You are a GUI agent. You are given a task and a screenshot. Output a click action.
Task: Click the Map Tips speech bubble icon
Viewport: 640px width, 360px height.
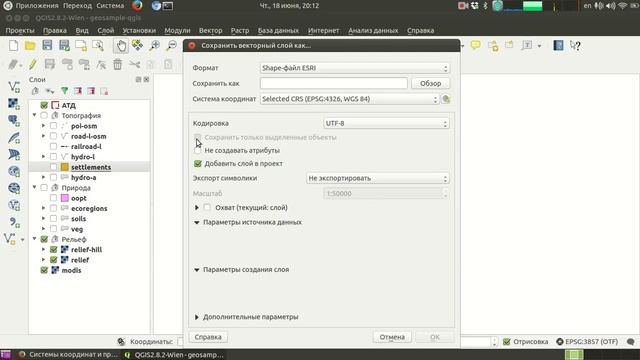click(476, 45)
